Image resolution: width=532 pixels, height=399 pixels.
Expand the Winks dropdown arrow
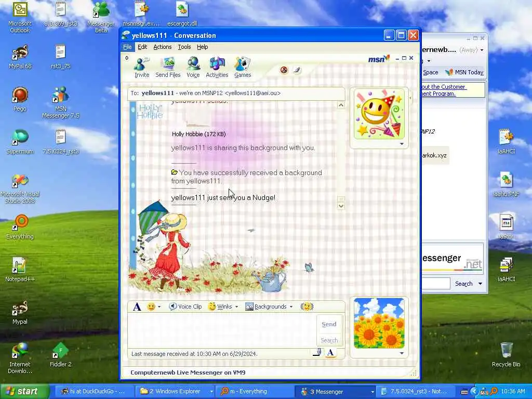pos(236,307)
